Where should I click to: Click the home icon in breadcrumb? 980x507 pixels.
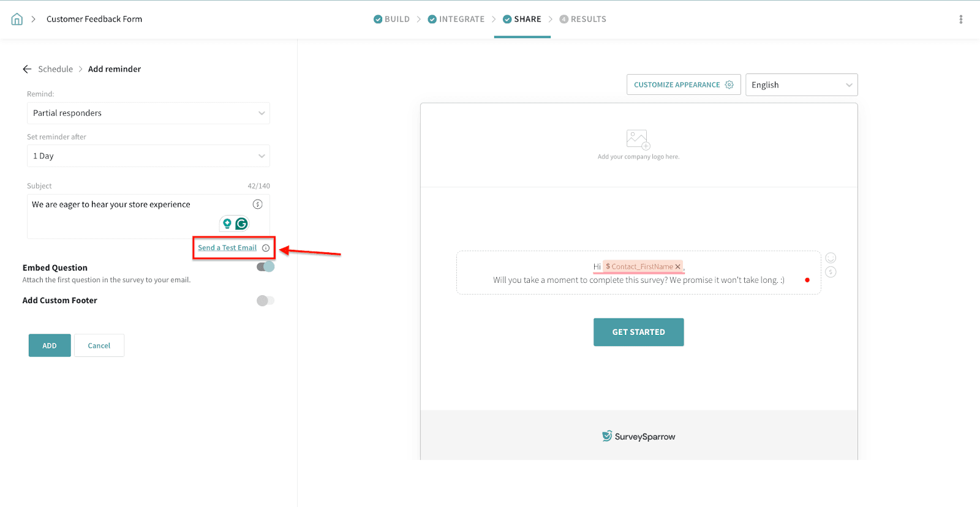(x=17, y=19)
